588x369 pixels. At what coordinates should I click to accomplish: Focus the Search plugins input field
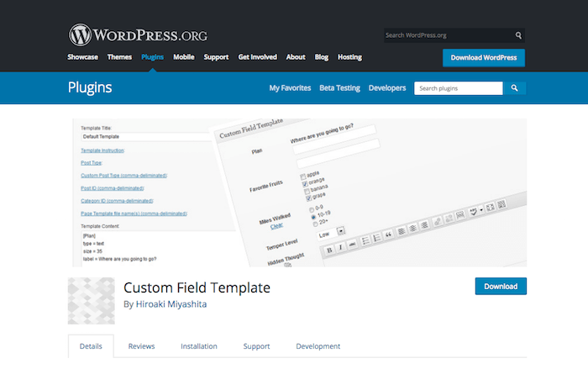pos(459,88)
